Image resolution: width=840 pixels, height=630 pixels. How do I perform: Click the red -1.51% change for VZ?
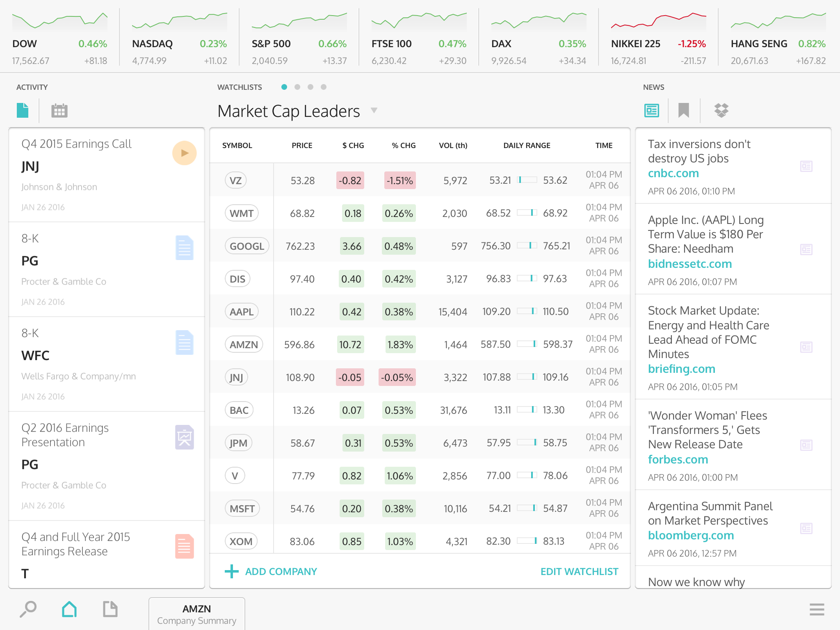(400, 180)
